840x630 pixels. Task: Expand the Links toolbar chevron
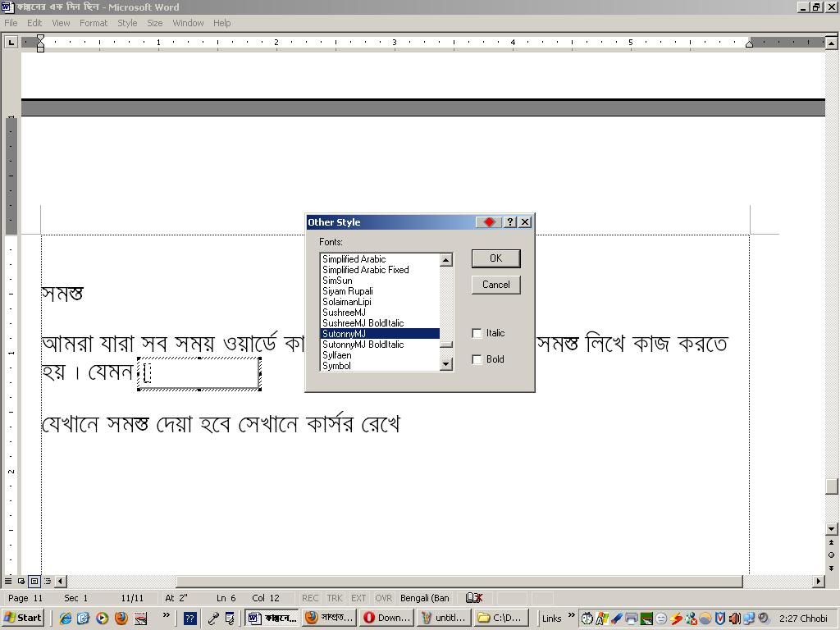coord(572,615)
